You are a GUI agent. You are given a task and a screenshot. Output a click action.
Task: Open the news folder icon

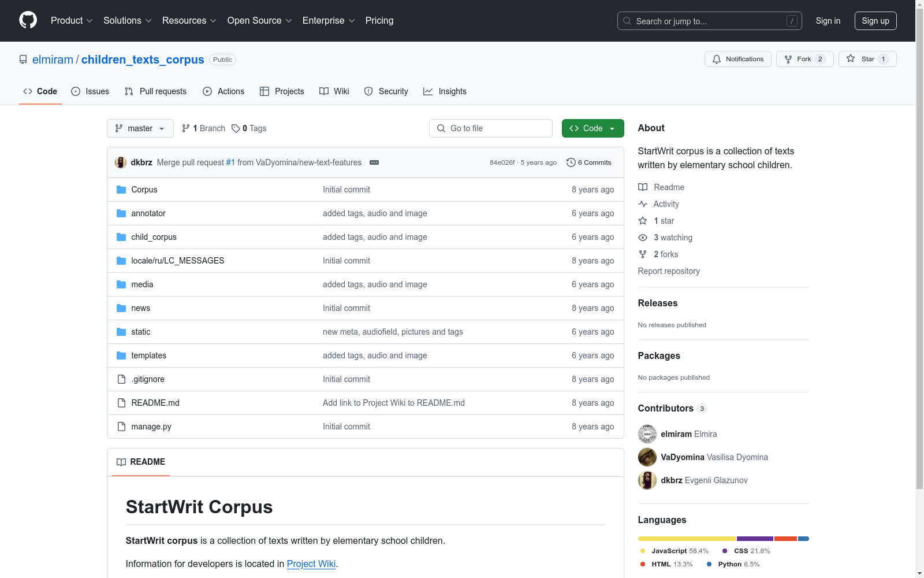121,308
